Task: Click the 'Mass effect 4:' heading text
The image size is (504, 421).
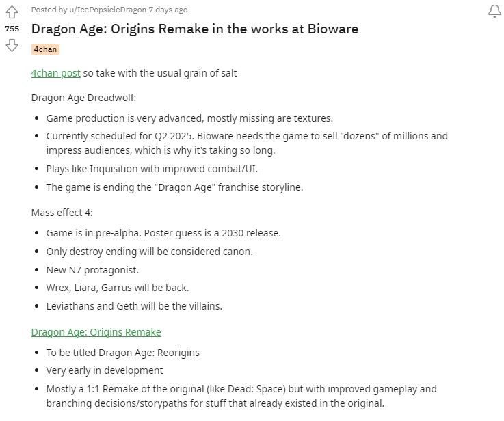Action: (x=62, y=213)
